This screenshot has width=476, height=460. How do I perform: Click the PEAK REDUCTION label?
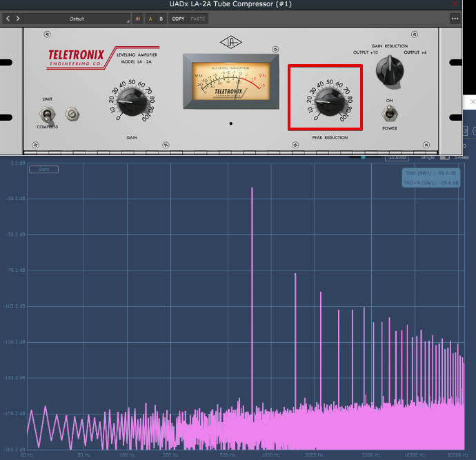point(330,137)
